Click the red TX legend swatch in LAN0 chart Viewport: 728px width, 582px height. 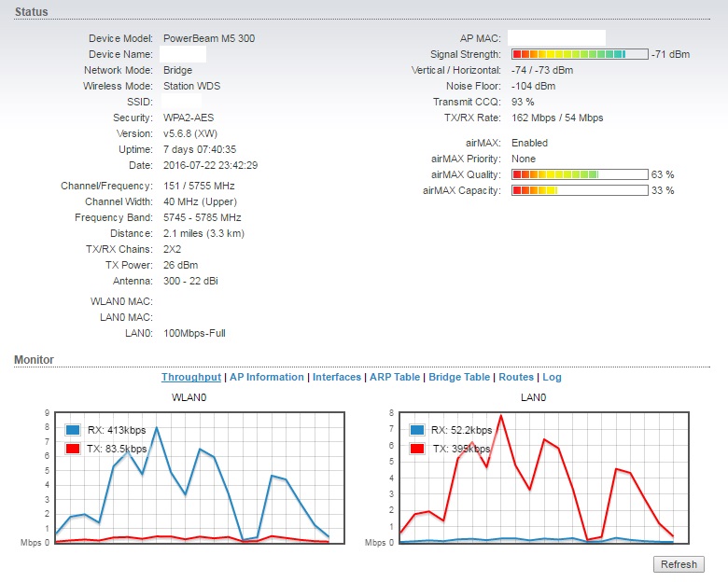[417, 449]
